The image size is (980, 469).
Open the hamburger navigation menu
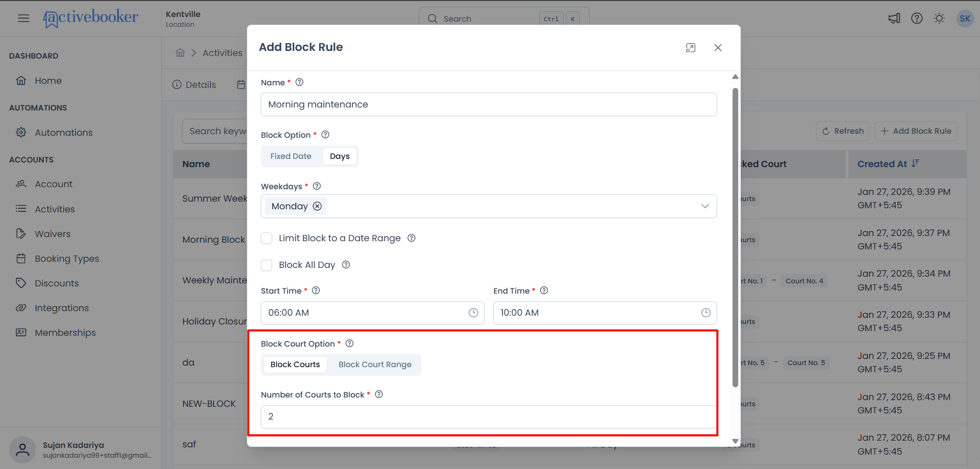coord(24,19)
